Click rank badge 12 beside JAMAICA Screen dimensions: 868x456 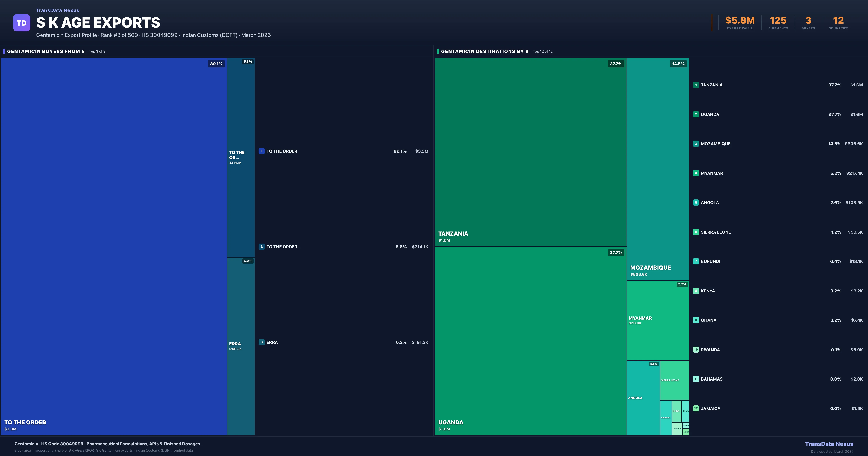[x=696, y=408]
